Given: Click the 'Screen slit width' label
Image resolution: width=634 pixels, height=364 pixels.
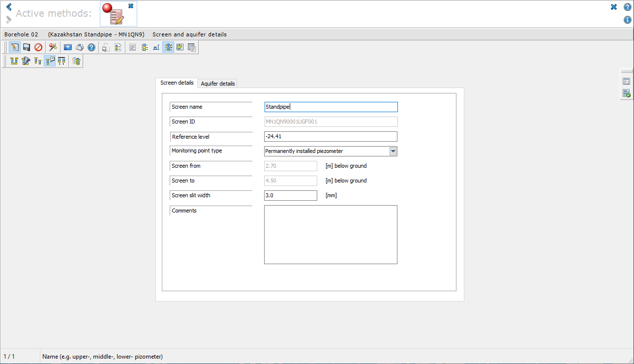Looking at the screenshot, I should tap(191, 195).
